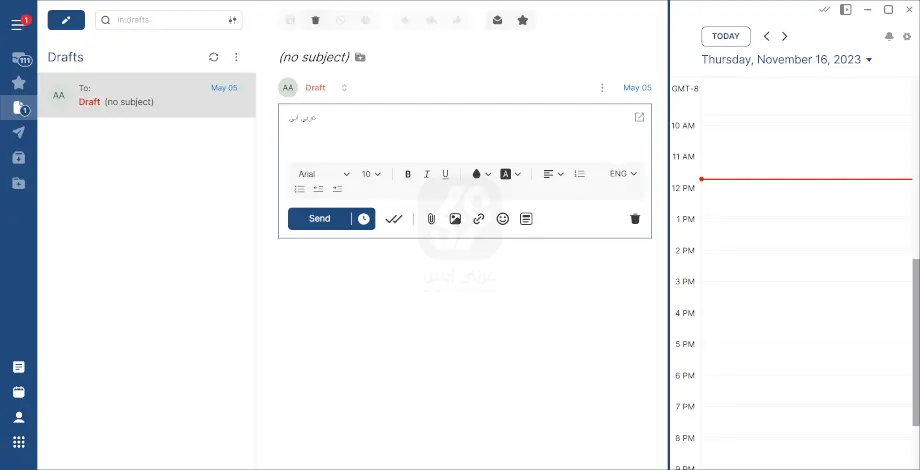Toggle underline formatting
Viewport: 920px width, 470px height.
coord(445,174)
